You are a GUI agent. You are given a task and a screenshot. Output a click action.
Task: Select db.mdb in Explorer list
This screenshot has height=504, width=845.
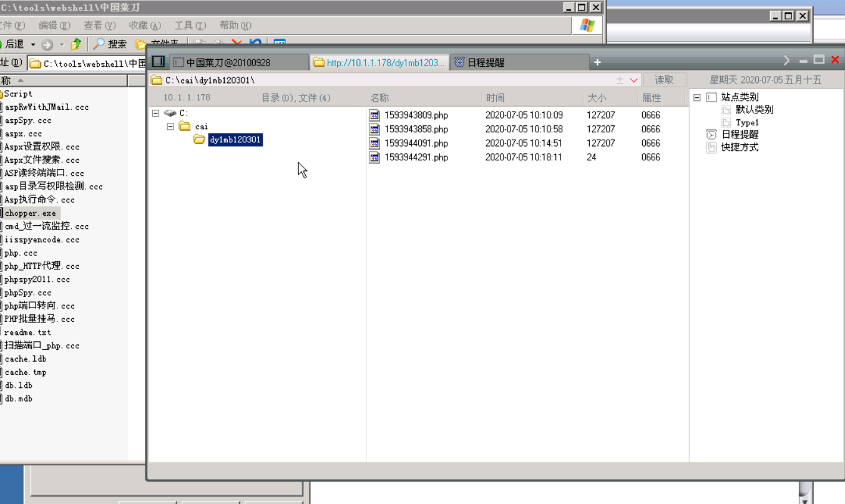point(18,399)
